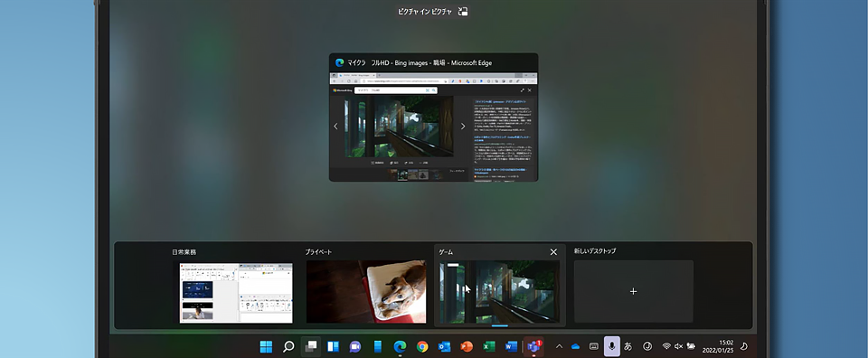This screenshot has width=868, height=358.
Task: Close the ゲーム virtual desktop
Action: [x=553, y=251]
